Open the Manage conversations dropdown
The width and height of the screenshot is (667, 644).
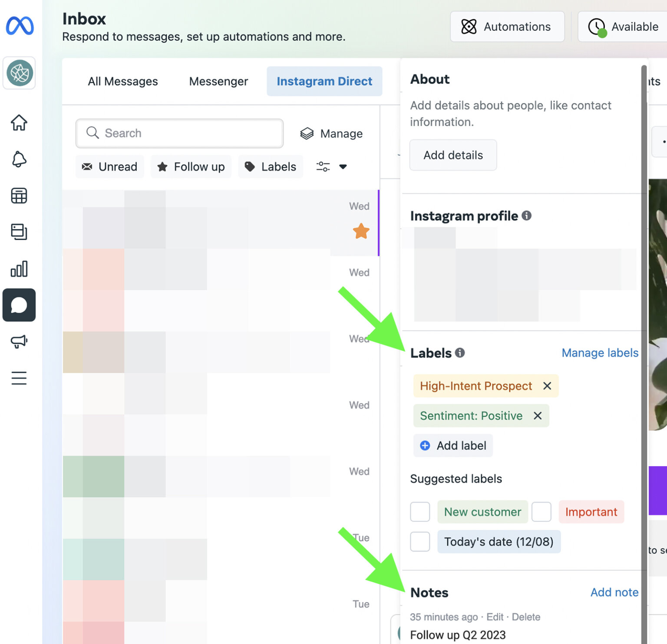point(331,133)
